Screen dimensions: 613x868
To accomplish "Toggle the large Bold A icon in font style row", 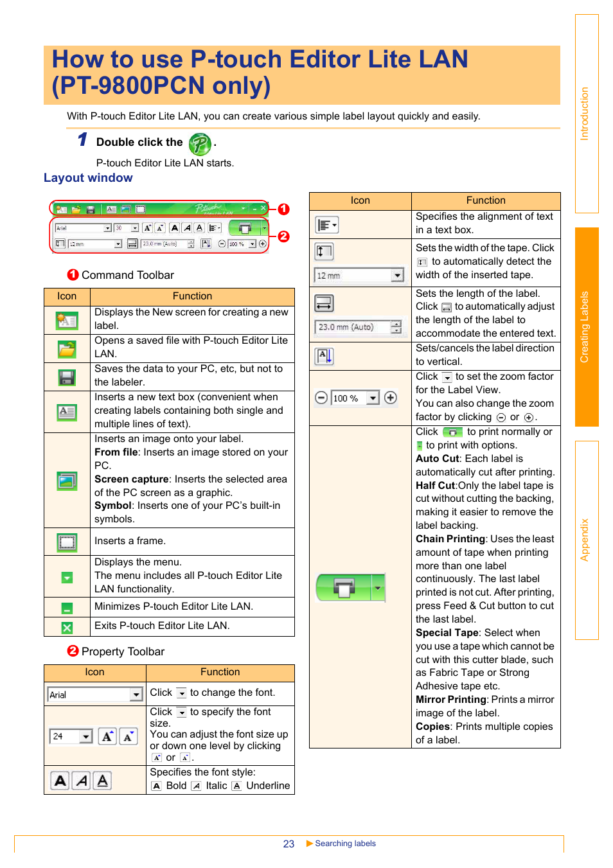I will click(x=60, y=781).
